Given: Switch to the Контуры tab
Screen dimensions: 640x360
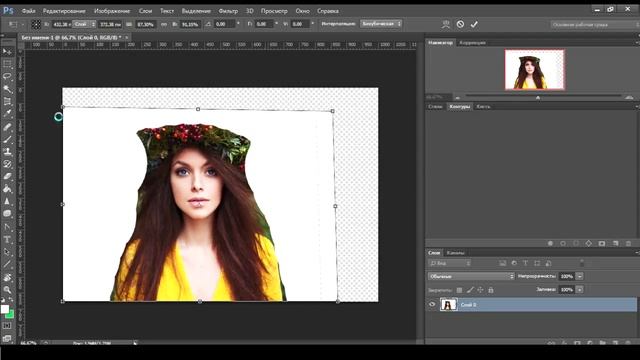Looking at the screenshot, I should [x=460, y=107].
